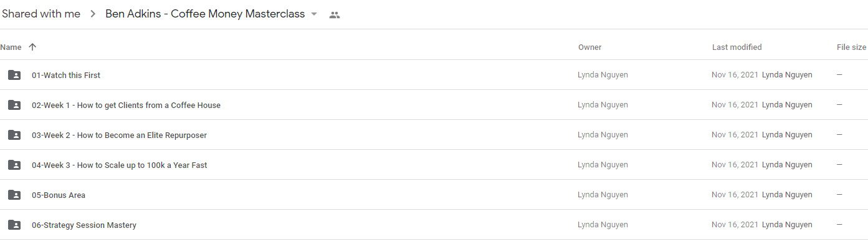Open the Coffee Money Masterclass folder dropdown
Screen dimensions: 868x241
tap(314, 14)
